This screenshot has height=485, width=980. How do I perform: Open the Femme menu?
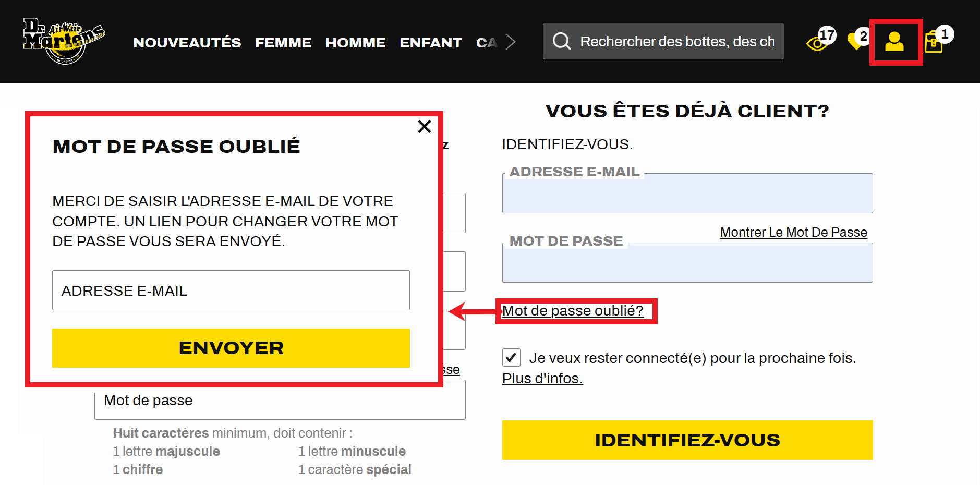pos(283,42)
